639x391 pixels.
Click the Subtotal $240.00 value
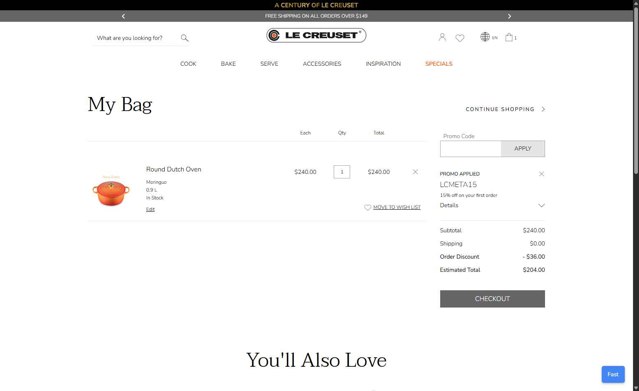click(534, 230)
